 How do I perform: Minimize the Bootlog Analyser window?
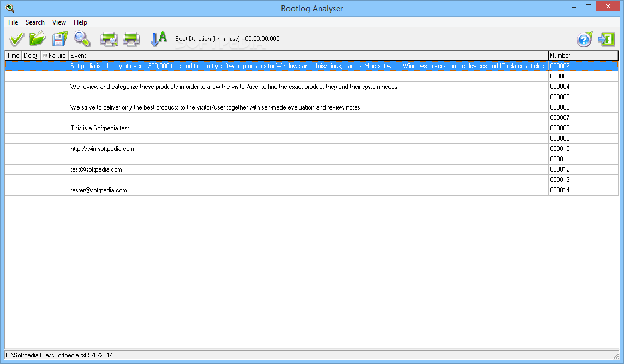pyautogui.click(x=574, y=7)
